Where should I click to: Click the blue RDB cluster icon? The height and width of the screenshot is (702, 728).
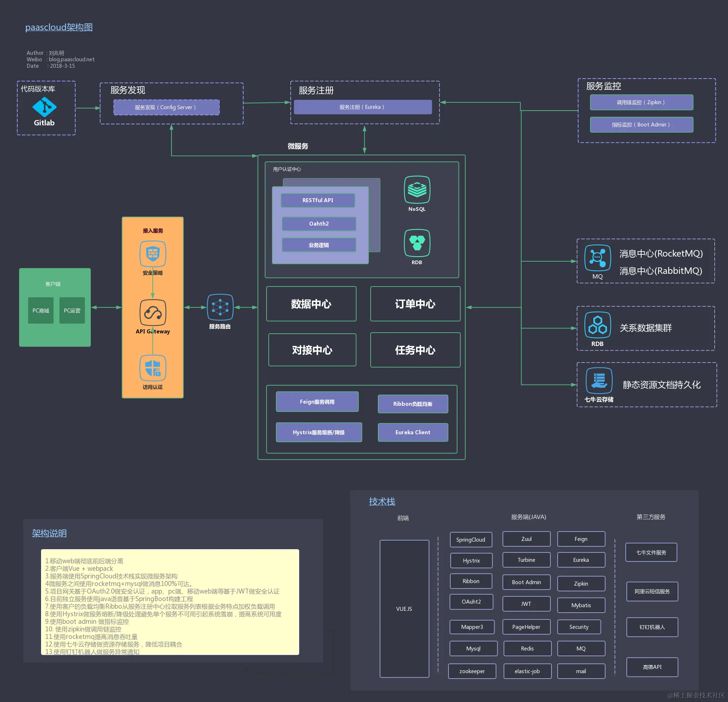[x=597, y=325]
